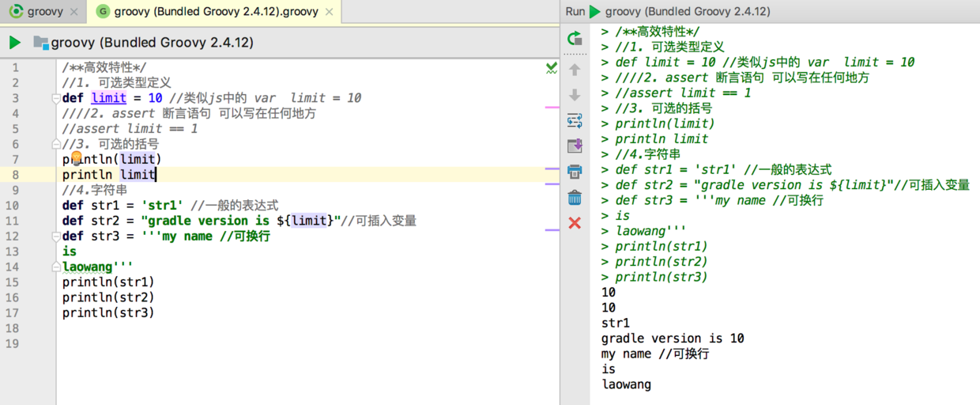Run the Groovy script with green play button
Screen dimensions: 980x405
(14, 43)
